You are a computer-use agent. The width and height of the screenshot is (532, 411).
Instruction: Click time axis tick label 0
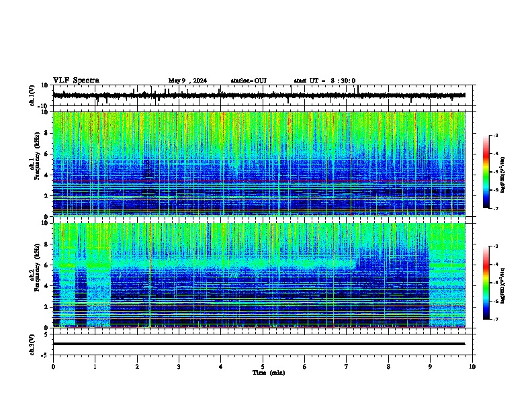[x=53, y=367]
